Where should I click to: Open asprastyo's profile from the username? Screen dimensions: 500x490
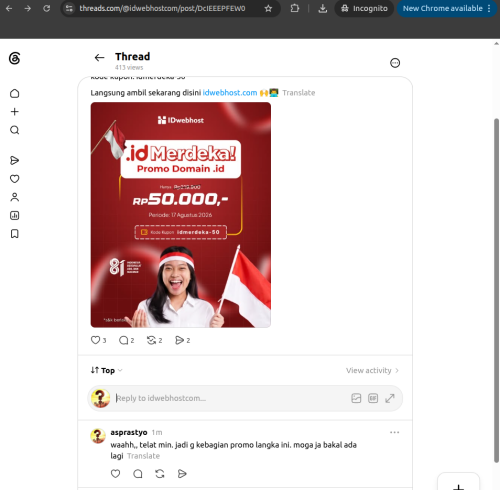coord(129,432)
